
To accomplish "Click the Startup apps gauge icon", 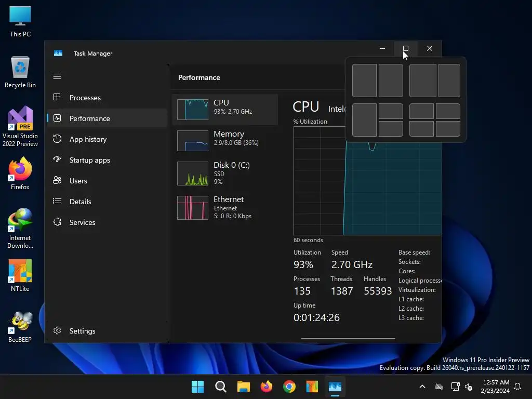I will point(57,159).
